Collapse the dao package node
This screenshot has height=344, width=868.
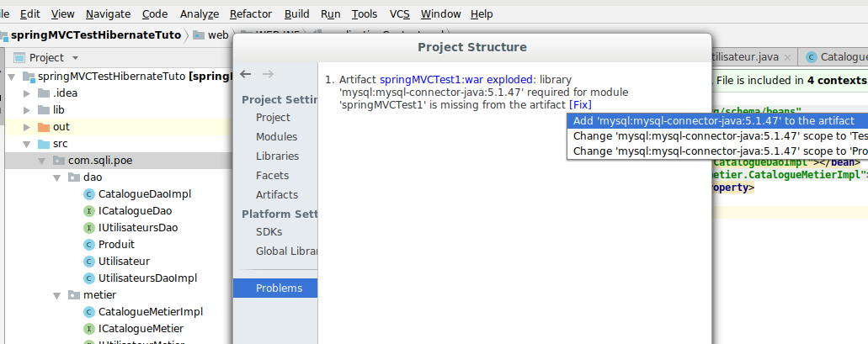[x=56, y=177]
